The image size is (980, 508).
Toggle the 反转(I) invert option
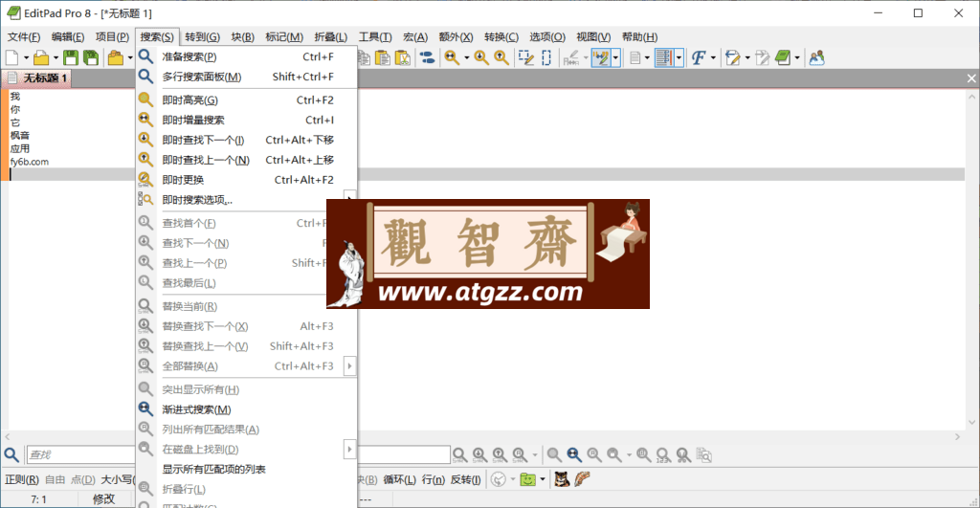coord(466,480)
